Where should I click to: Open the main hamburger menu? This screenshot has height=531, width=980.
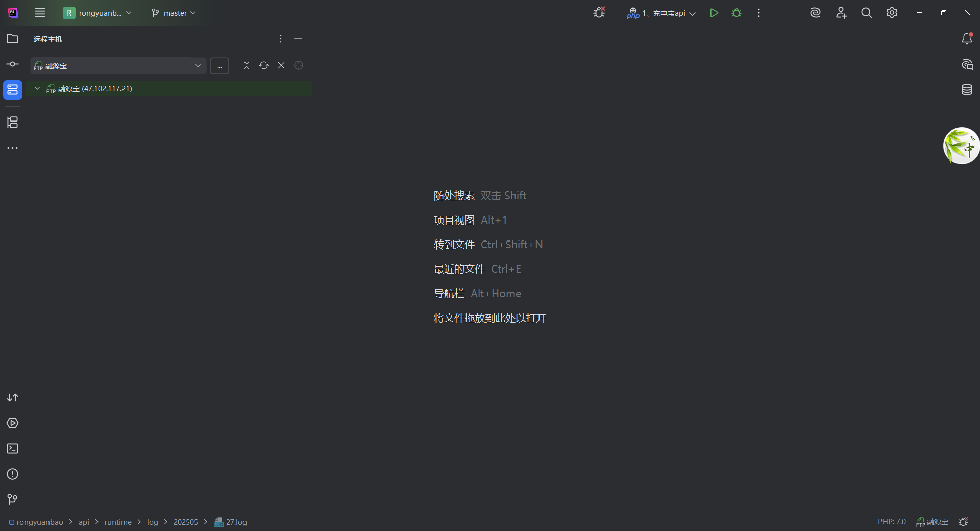pyautogui.click(x=40, y=13)
